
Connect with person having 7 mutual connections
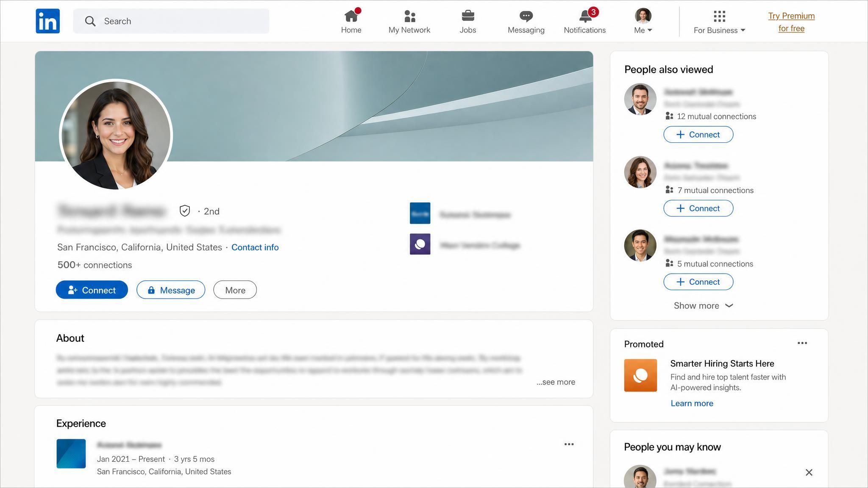698,208
